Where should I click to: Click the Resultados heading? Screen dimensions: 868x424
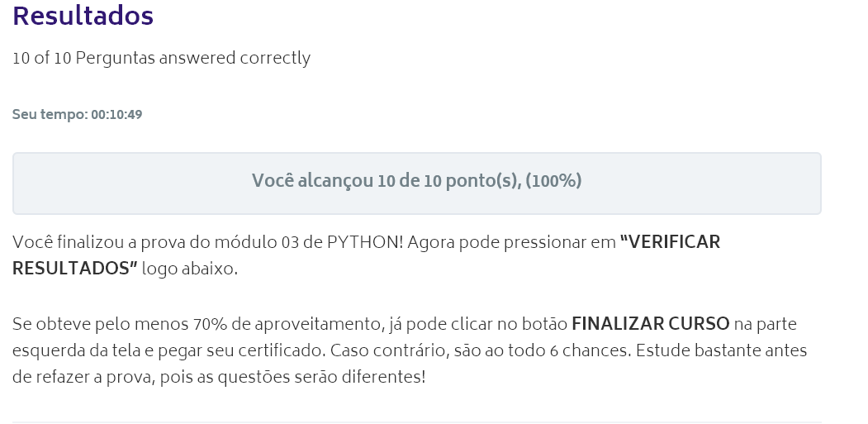pyautogui.click(x=83, y=16)
